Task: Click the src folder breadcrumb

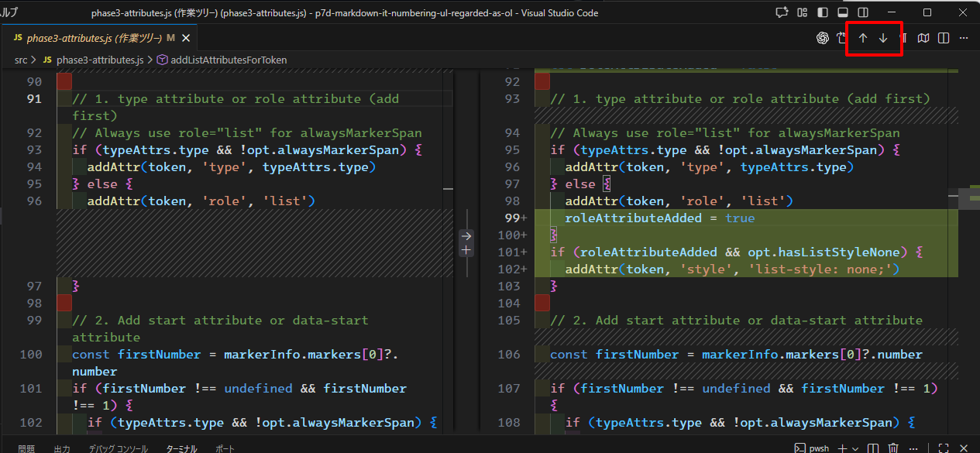Action: [21, 60]
